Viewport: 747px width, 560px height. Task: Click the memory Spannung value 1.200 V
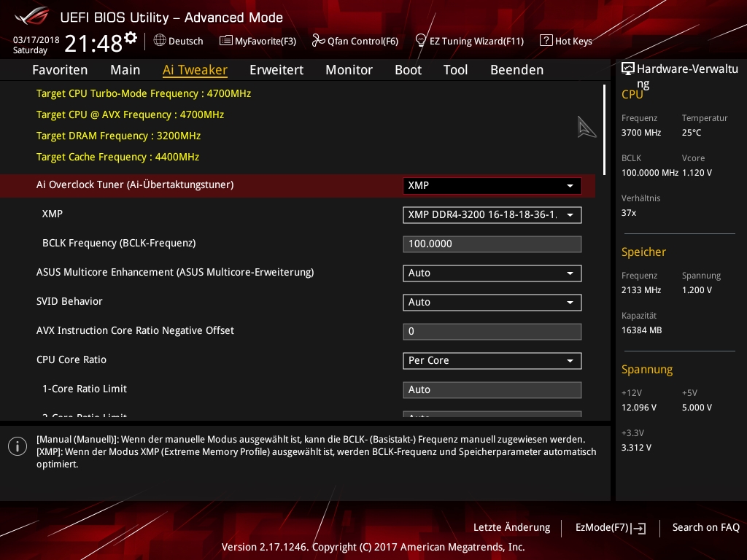pyautogui.click(x=697, y=290)
